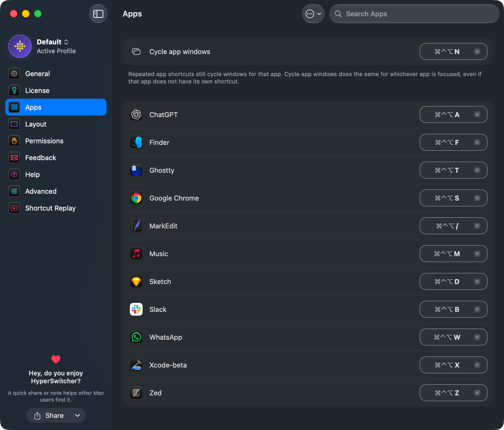This screenshot has width=504, height=430.
Task: Open the Help section
Action: (x=56, y=175)
